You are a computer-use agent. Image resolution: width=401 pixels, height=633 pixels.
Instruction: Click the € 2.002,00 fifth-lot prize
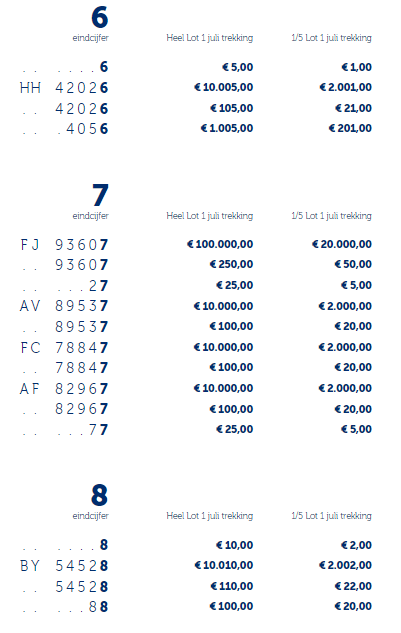click(x=345, y=565)
